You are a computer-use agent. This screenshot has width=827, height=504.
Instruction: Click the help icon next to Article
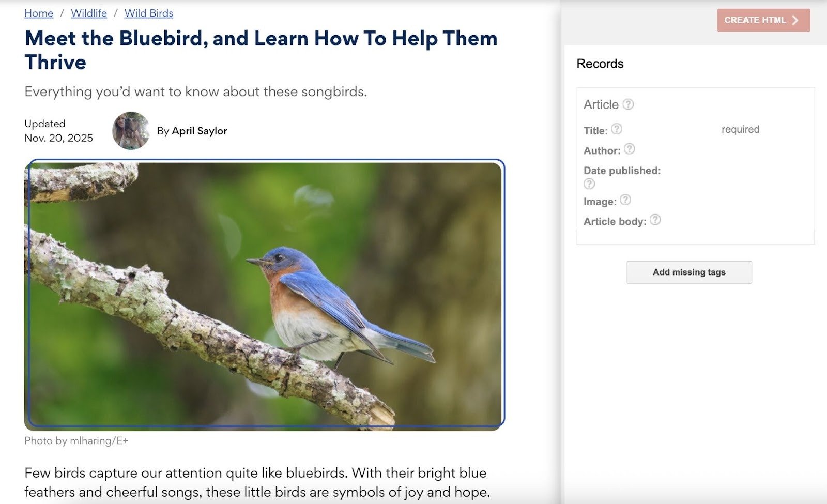tap(628, 104)
